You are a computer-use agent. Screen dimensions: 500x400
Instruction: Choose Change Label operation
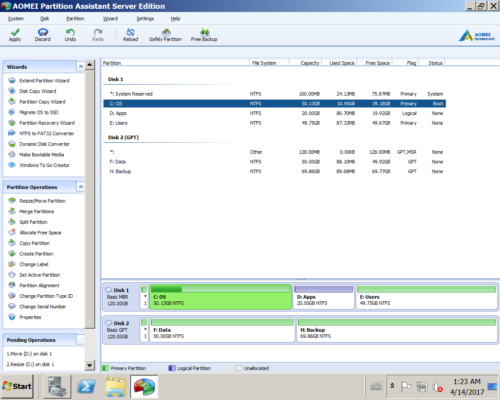click(x=29, y=264)
